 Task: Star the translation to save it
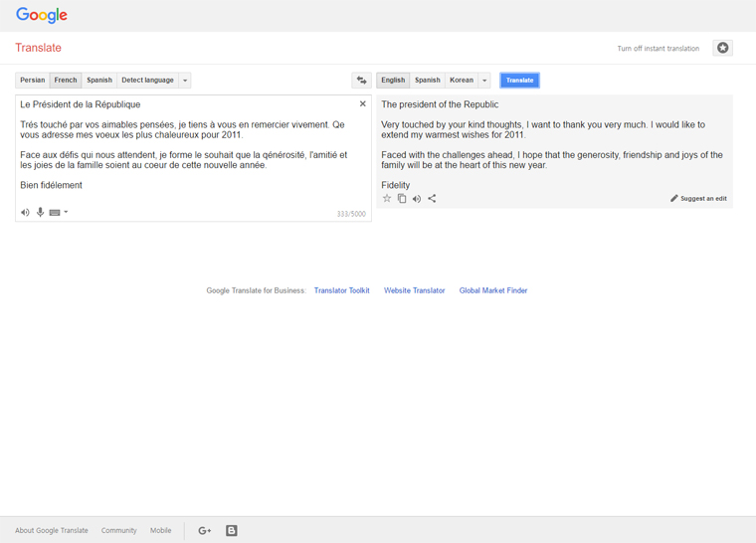click(387, 199)
